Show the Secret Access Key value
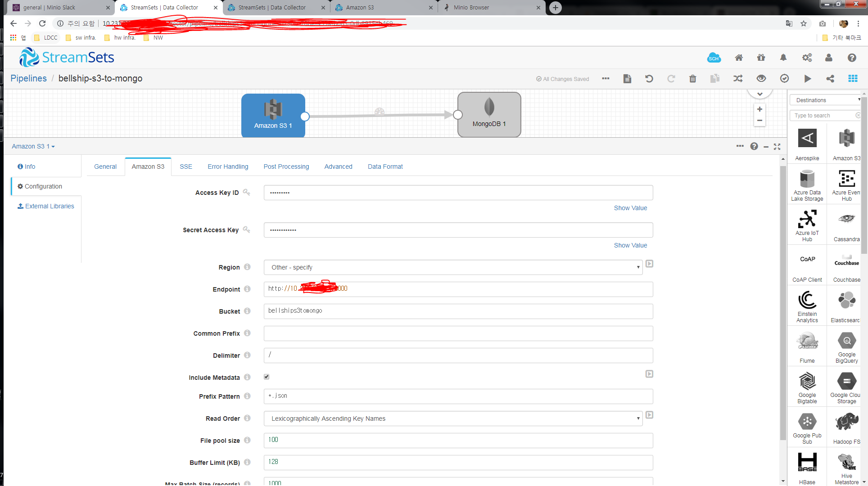Viewport: 868px width, 486px height. pyautogui.click(x=630, y=245)
